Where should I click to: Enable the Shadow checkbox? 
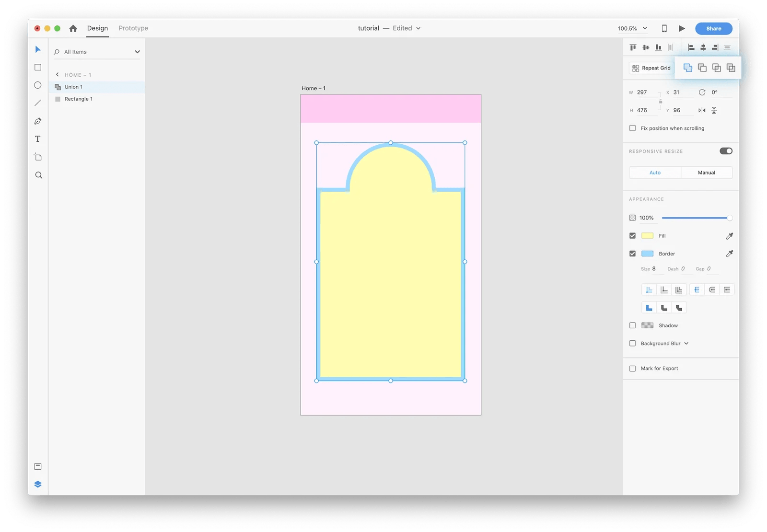pyautogui.click(x=633, y=325)
